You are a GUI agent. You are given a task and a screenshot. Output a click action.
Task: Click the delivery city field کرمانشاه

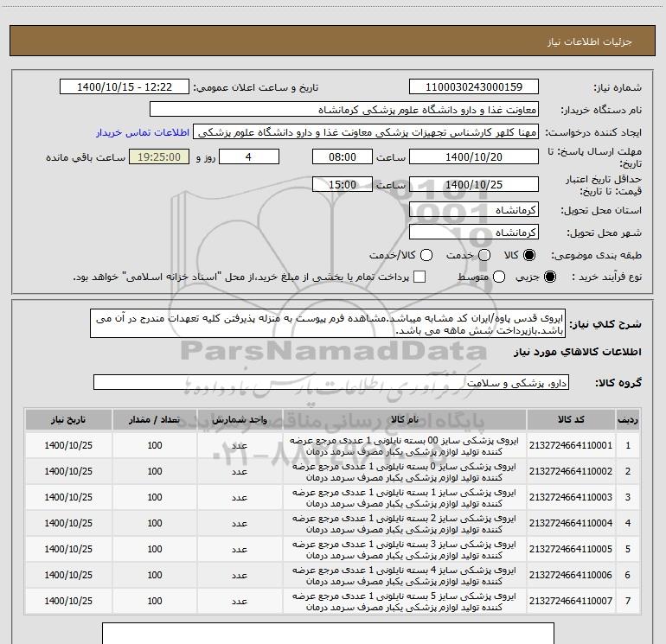(474, 233)
